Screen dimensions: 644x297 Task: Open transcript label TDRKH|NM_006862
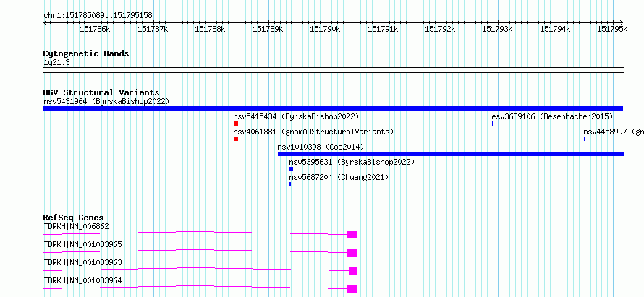pos(77,226)
